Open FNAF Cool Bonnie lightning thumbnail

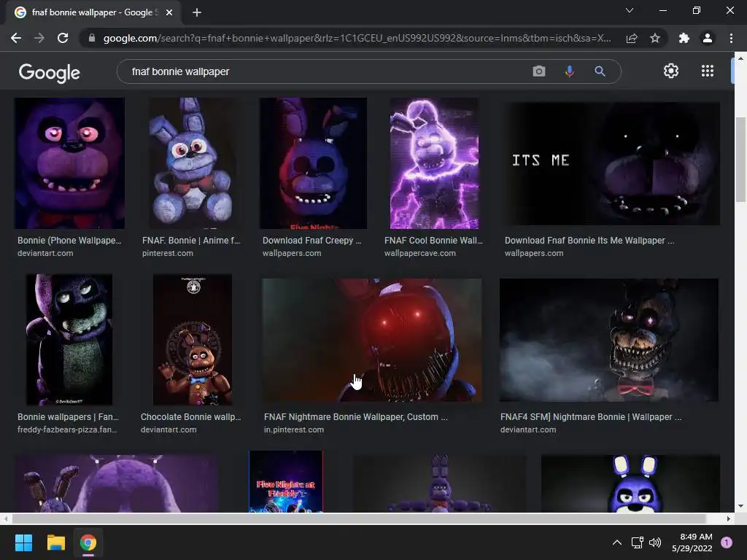(x=434, y=163)
